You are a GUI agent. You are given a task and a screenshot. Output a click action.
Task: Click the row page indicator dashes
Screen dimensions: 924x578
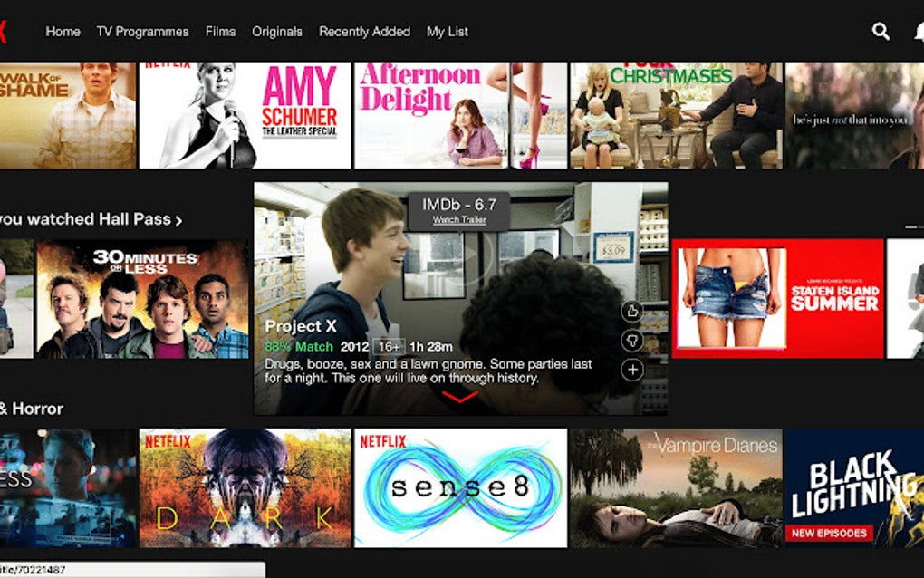point(915,226)
